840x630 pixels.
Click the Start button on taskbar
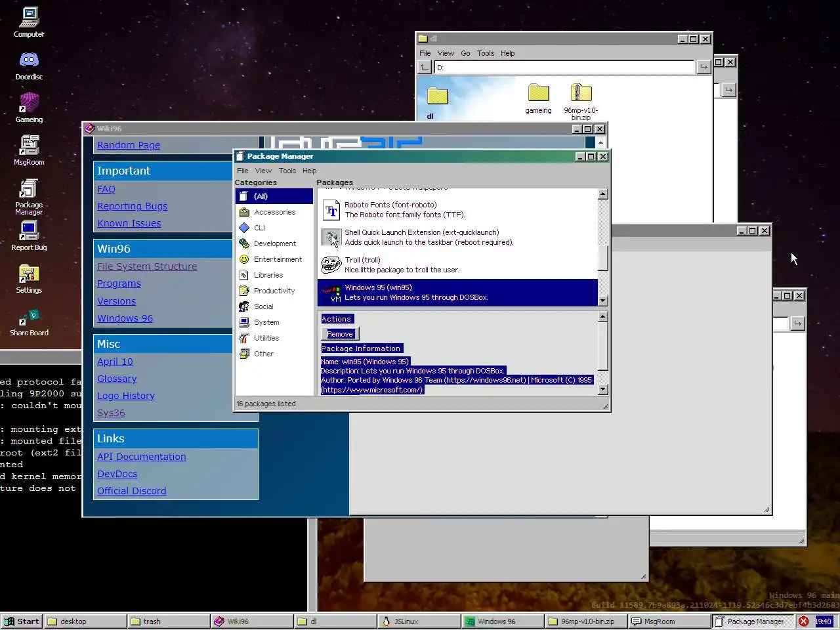coord(22,621)
